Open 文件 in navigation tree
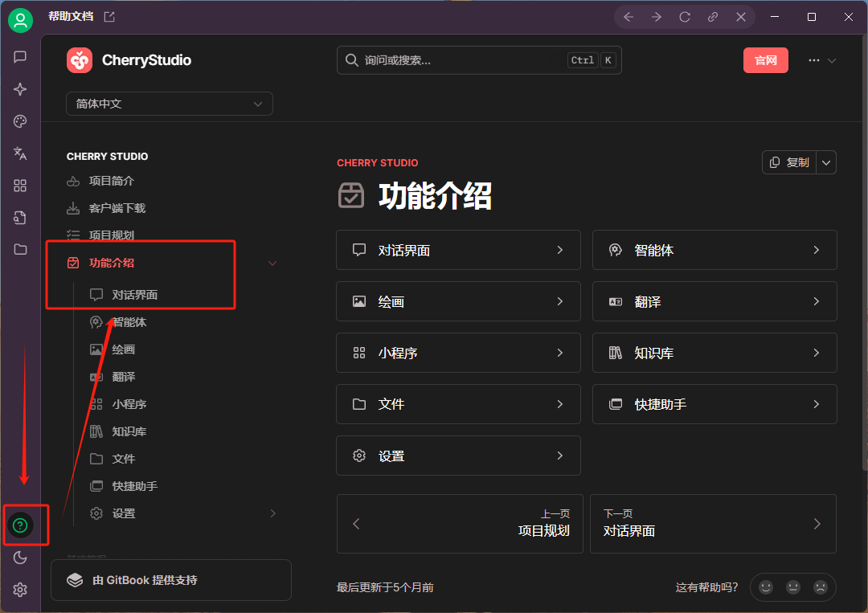Screen dimensions: 868x613 point(124,459)
